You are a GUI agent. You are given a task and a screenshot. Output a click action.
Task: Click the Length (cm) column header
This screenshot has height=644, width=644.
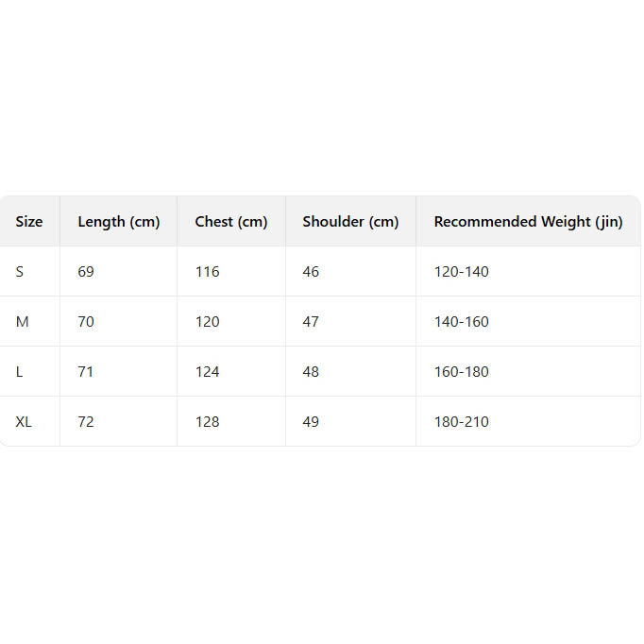click(x=119, y=222)
